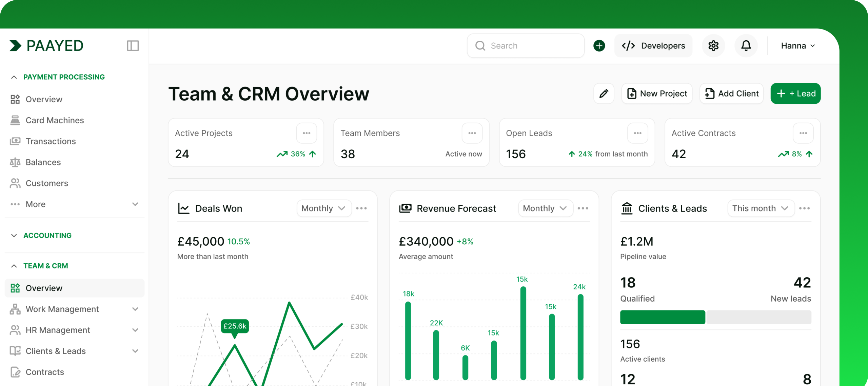Click the HR Management people icon
The height and width of the screenshot is (386, 868).
[x=15, y=330]
